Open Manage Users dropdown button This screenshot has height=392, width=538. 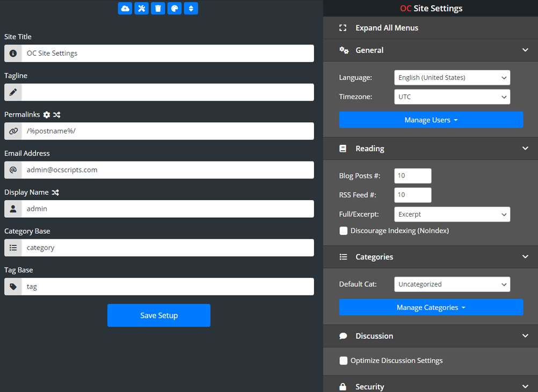(431, 120)
